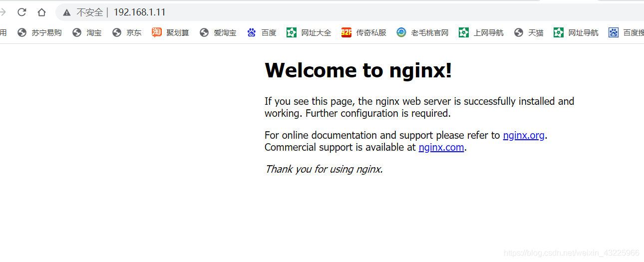Click the globe icon beside 天猫
Image resolution: width=644 pixels, height=262 pixels.
[x=519, y=32]
